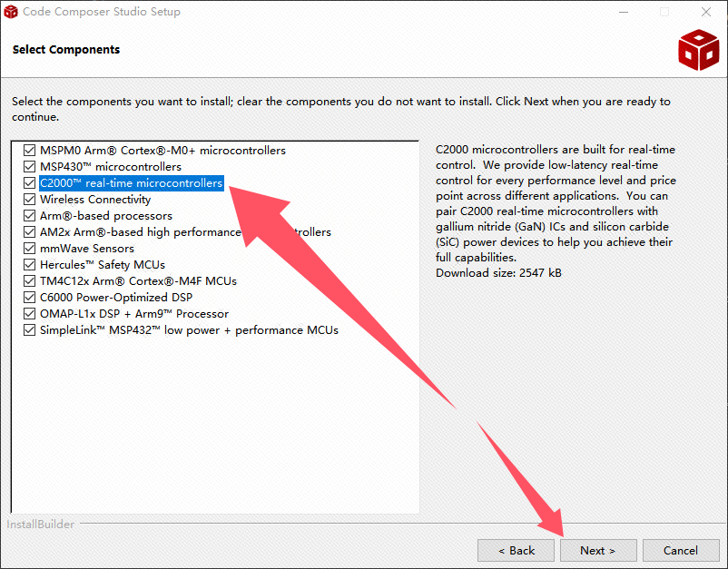Click the "InstallBuilder" label
This screenshot has height=569, width=728.
click(x=40, y=524)
